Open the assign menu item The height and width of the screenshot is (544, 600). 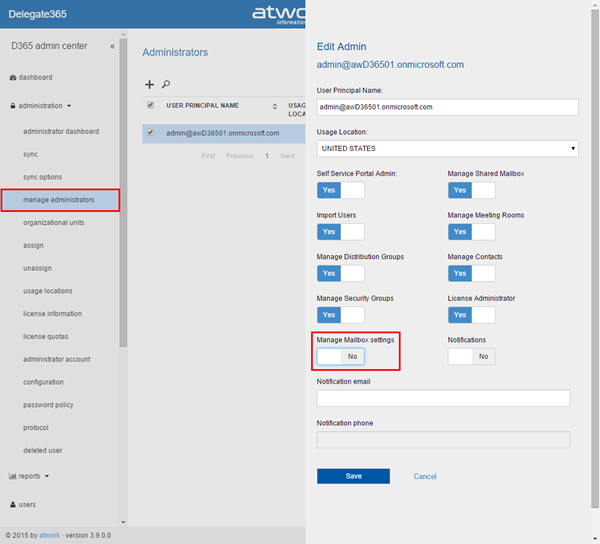click(33, 246)
